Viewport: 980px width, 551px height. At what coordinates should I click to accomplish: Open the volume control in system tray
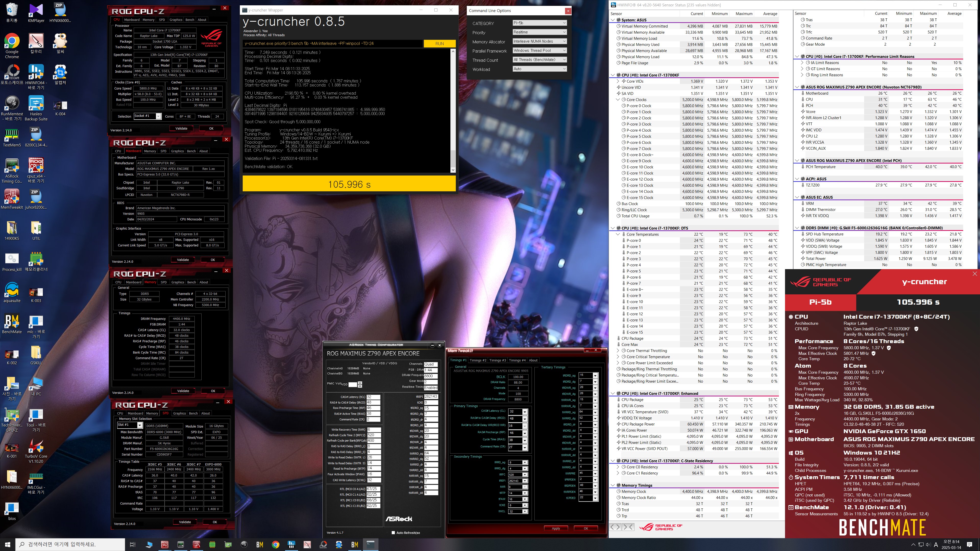tap(928, 544)
